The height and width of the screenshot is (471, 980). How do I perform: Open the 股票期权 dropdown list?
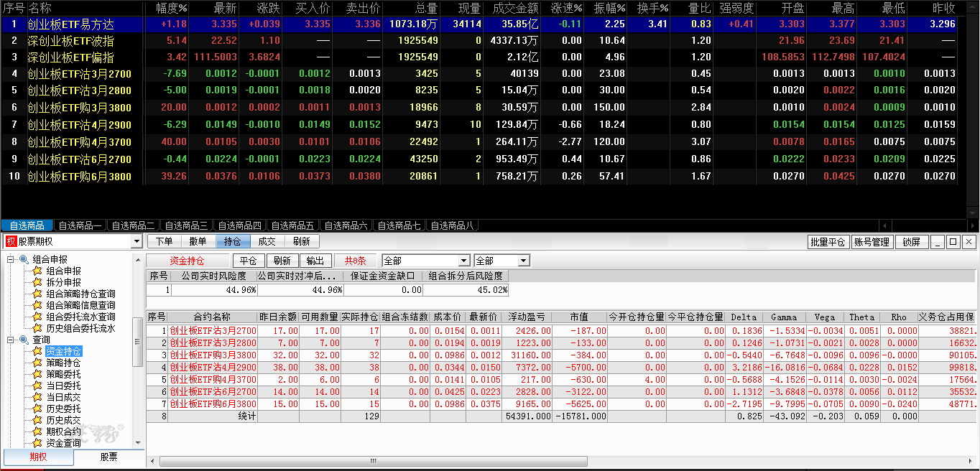[137, 242]
